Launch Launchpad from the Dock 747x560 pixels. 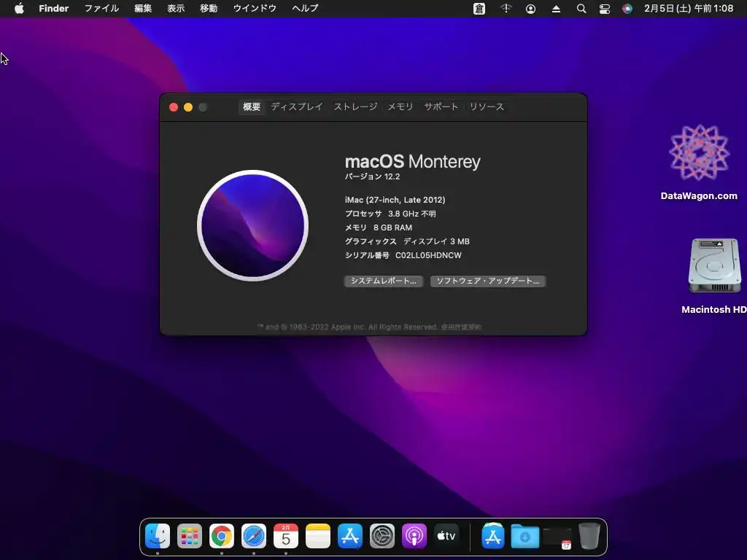click(x=190, y=536)
